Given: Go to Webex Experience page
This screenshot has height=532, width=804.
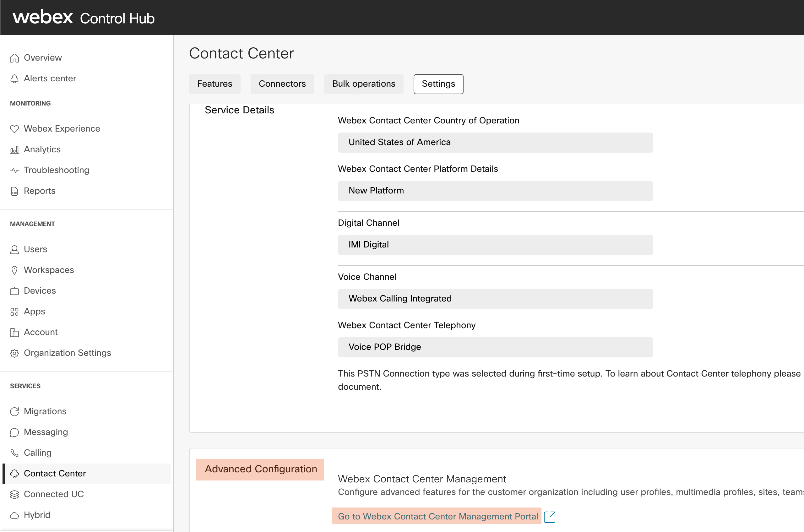Looking at the screenshot, I should click(x=62, y=128).
